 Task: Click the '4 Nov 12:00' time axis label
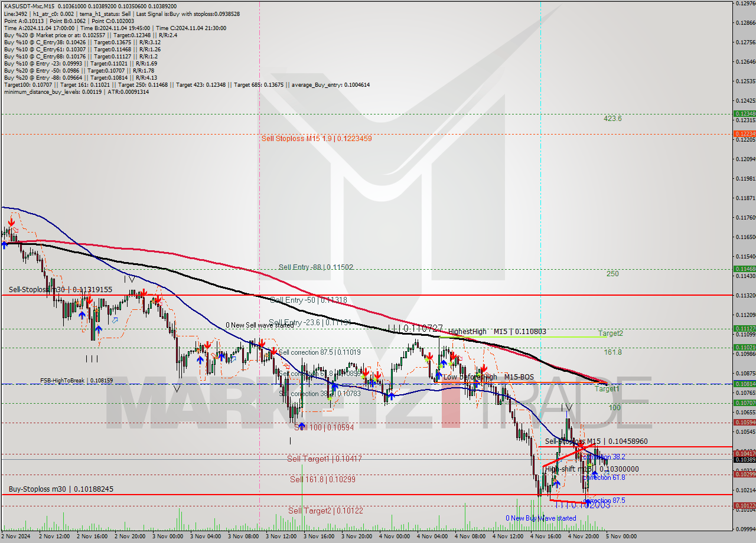[x=507, y=537]
